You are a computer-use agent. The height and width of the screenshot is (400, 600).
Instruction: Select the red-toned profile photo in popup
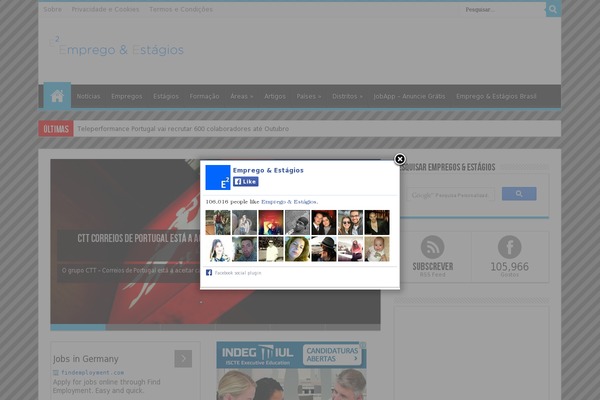[x=271, y=222]
